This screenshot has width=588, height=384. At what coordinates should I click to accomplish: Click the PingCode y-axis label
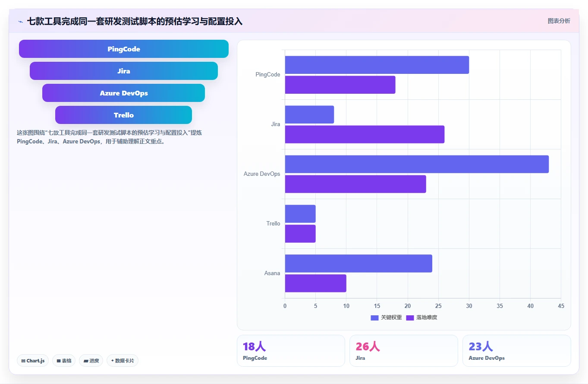tap(268, 75)
